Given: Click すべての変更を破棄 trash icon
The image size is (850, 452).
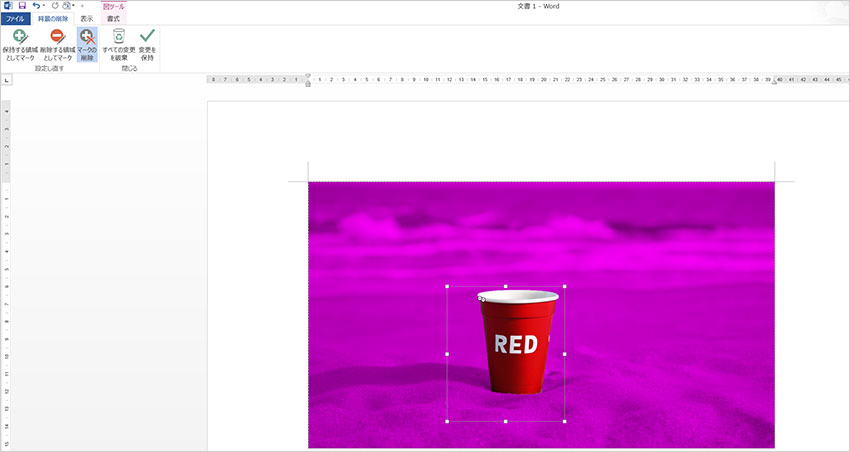Looking at the screenshot, I should (x=119, y=44).
